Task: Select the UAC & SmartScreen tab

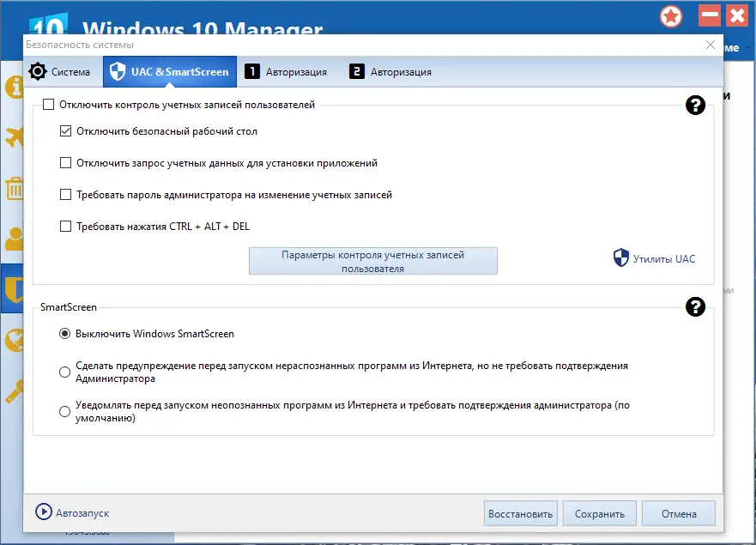Action: [170, 72]
